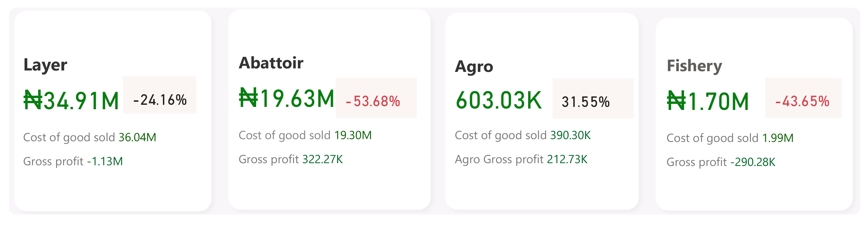The width and height of the screenshot is (868, 225).
Task: Select the Fishery -43.65% change badge
Action: point(803,98)
